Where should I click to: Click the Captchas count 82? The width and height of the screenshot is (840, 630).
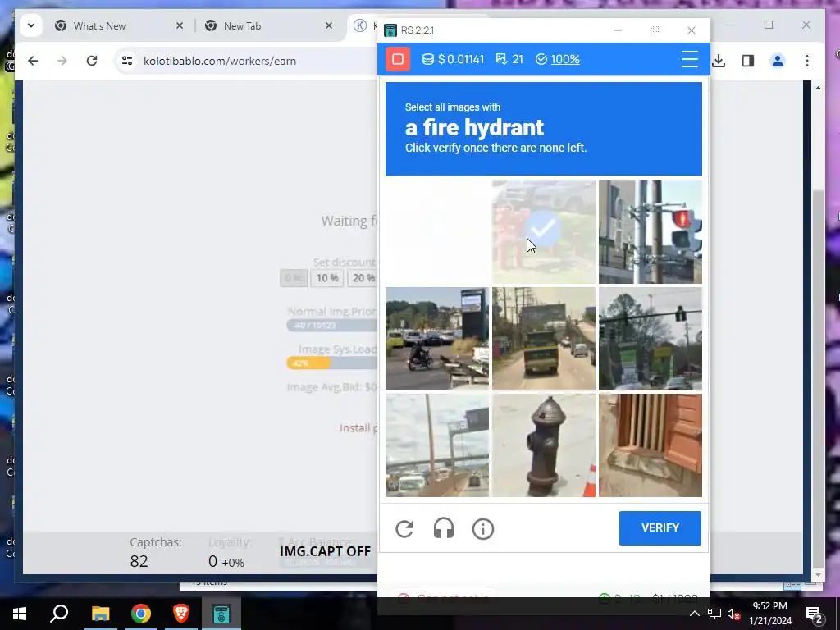(139, 561)
